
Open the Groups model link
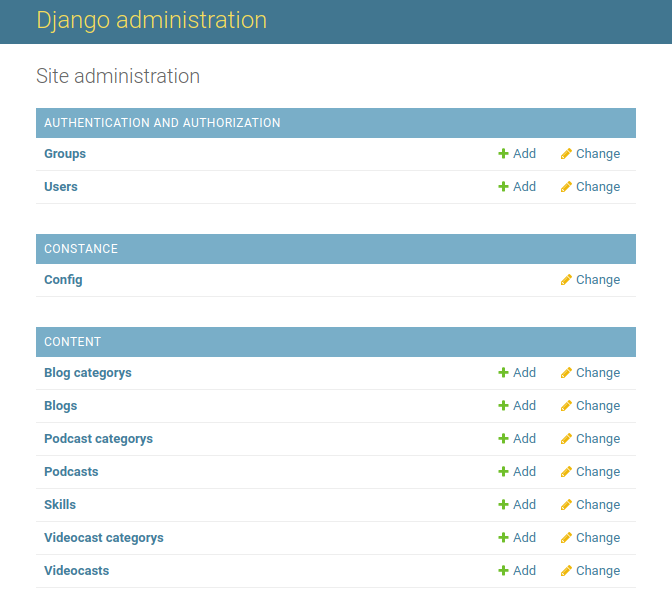point(65,154)
